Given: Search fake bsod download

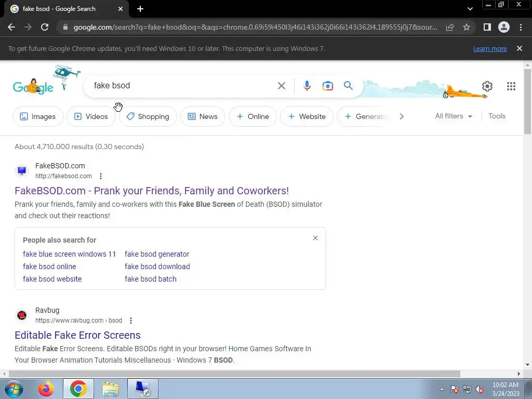Looking at the screenshot, I should tap(157, 267).
